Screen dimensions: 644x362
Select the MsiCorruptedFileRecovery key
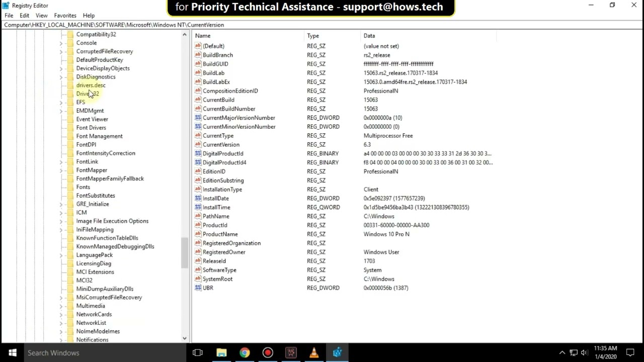click(109, 297)
